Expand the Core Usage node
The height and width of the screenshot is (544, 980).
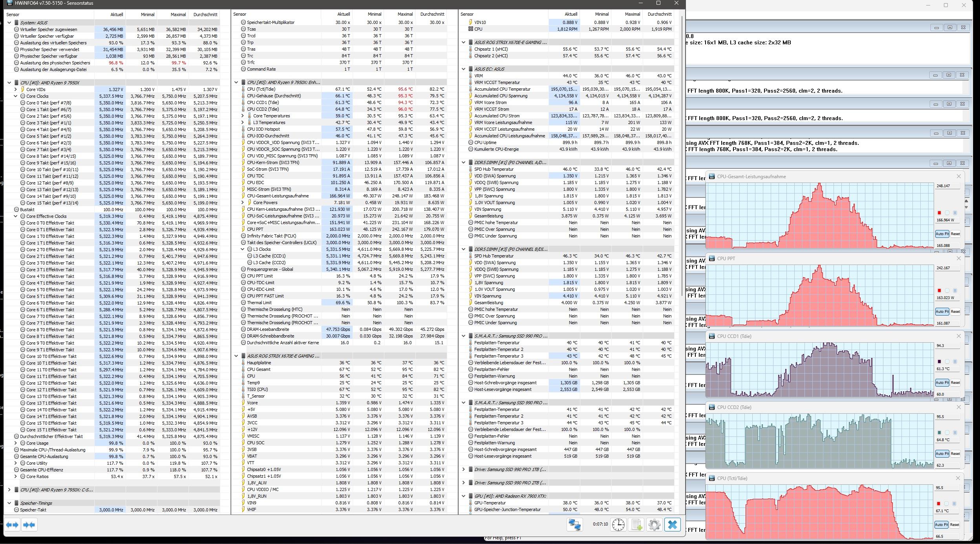[16, 443]
